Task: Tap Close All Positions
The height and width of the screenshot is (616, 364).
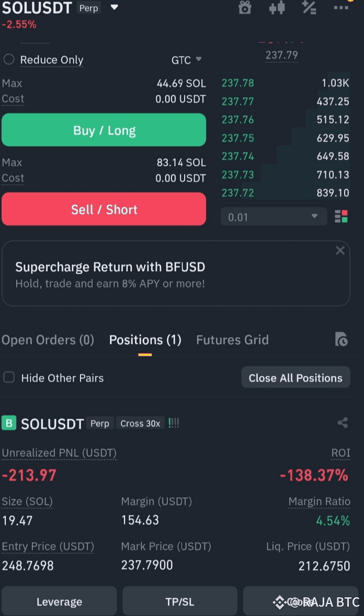Action: point(295,377)
